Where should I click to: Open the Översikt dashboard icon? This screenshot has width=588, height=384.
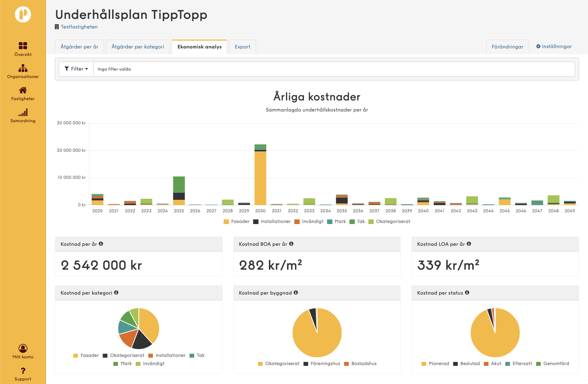(23, 46)
